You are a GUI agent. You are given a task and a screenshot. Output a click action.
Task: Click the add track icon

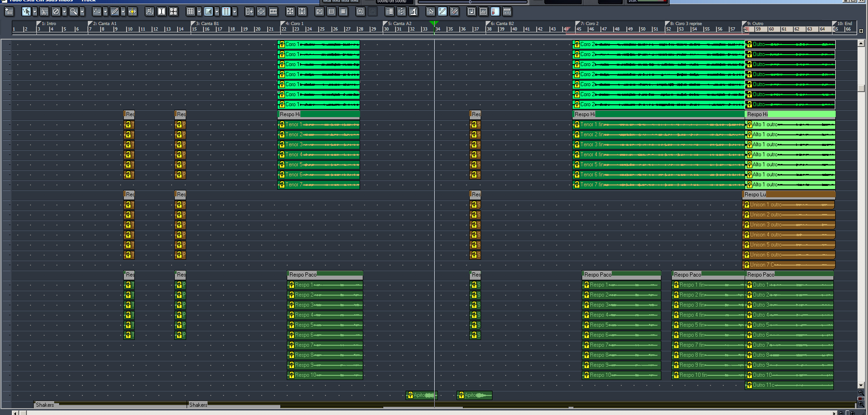point(9,11)
